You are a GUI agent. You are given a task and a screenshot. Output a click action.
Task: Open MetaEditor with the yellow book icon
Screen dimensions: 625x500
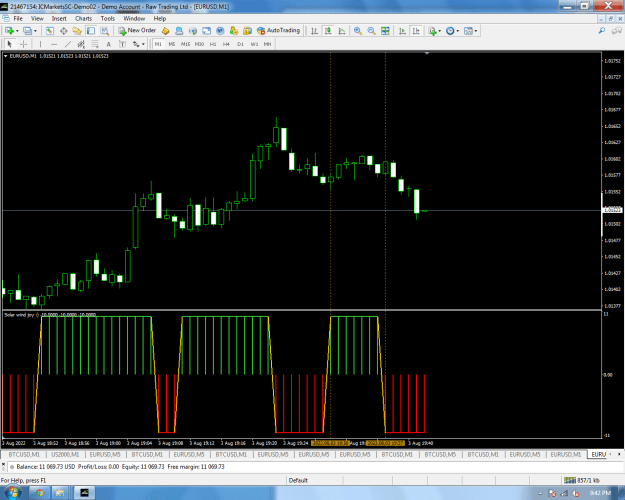click(x=165, y=31)
